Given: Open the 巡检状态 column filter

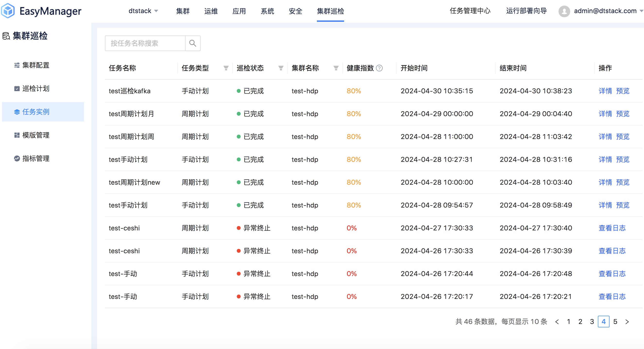Looking at the screenshot, I should (281, 68).
